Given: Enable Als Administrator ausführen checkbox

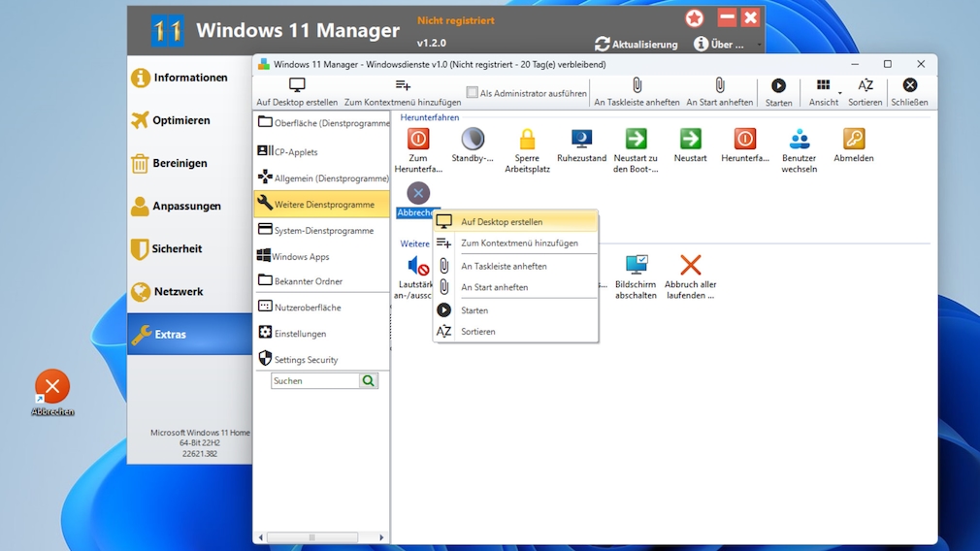Looking at the screenshot, I should click(x=473, y=93).
